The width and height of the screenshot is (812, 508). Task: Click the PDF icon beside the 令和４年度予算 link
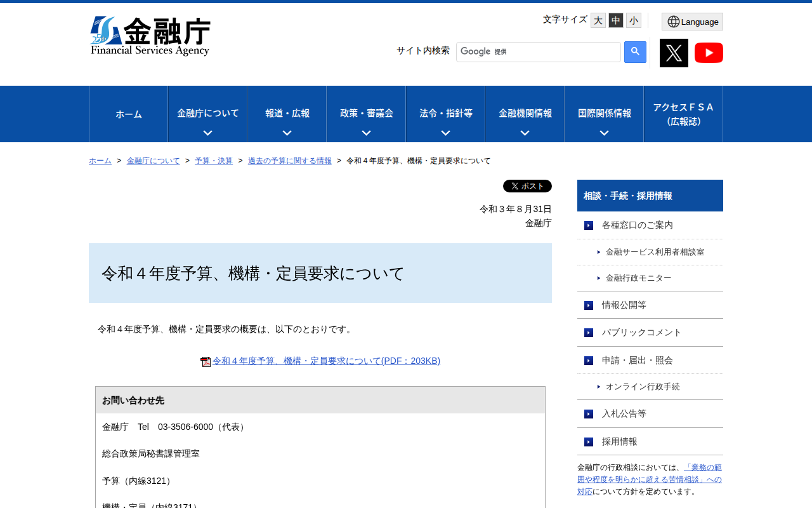(206, 361)
